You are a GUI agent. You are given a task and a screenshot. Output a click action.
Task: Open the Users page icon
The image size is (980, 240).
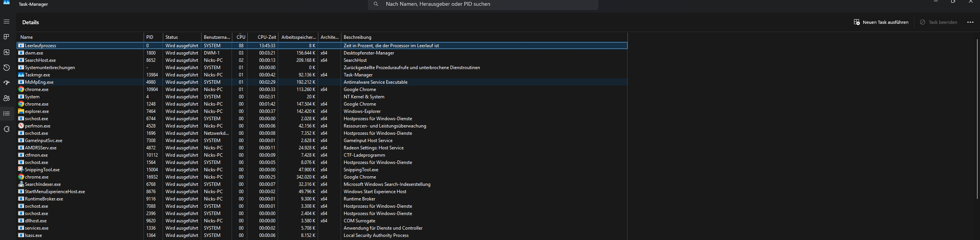(x=7, y=98)
